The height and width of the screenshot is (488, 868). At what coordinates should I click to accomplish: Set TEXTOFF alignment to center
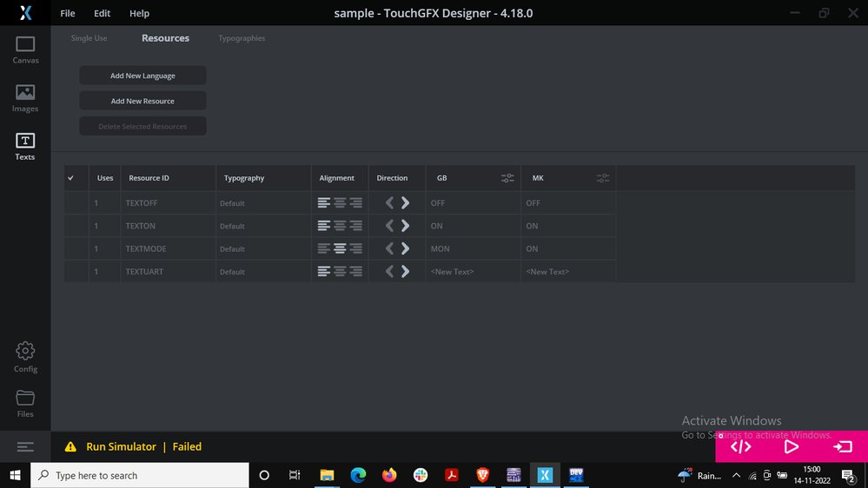[x=340, y=203]
